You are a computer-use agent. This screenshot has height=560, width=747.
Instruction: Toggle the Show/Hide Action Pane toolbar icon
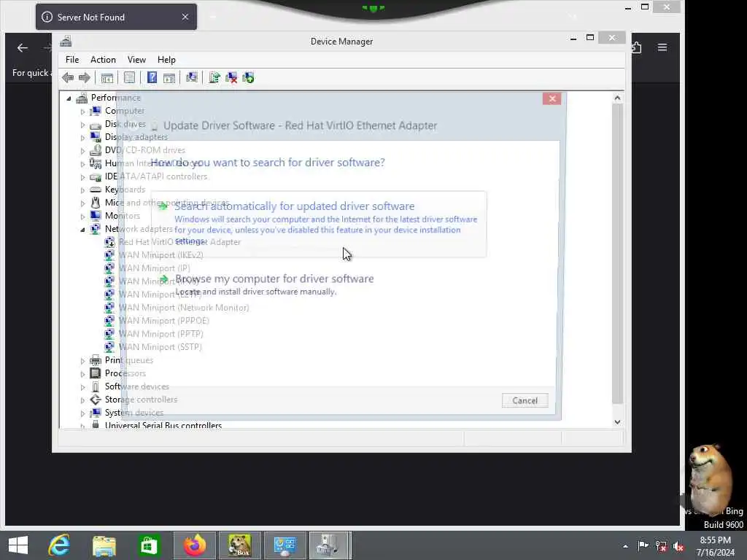coord(169,77)
